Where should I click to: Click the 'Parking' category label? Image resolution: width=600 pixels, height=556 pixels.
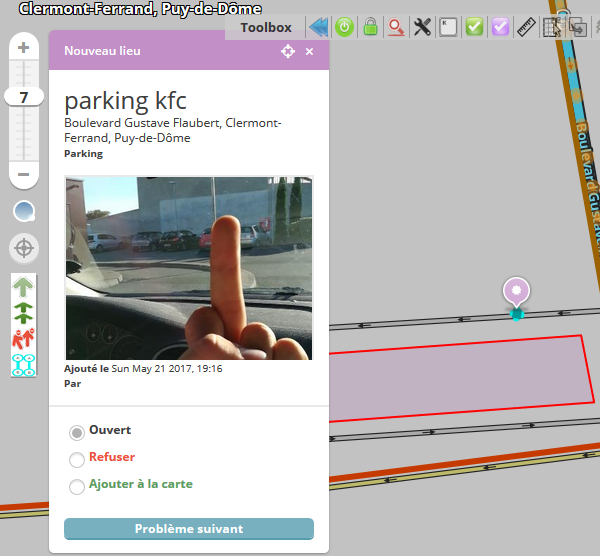83,154
